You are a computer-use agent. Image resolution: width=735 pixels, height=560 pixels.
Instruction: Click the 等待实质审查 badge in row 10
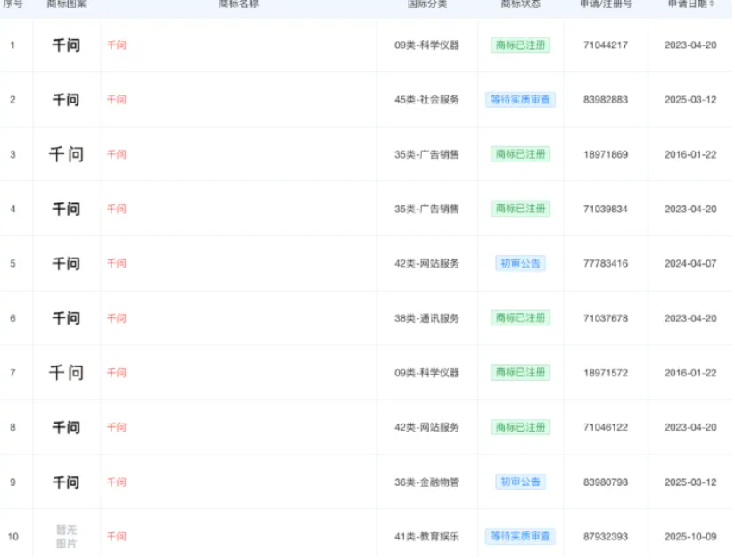tap(520, 536)
